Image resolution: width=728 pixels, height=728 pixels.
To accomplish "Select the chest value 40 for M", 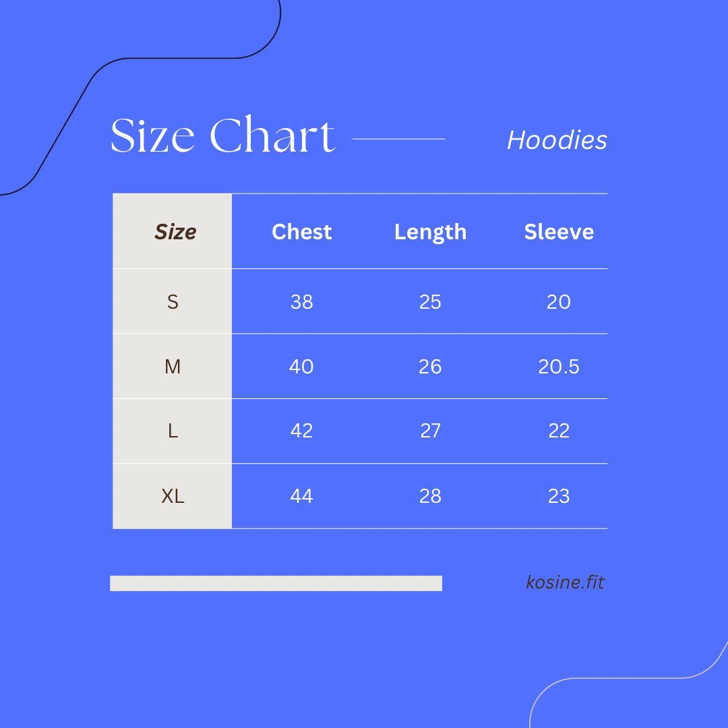I will click(301, 367).
